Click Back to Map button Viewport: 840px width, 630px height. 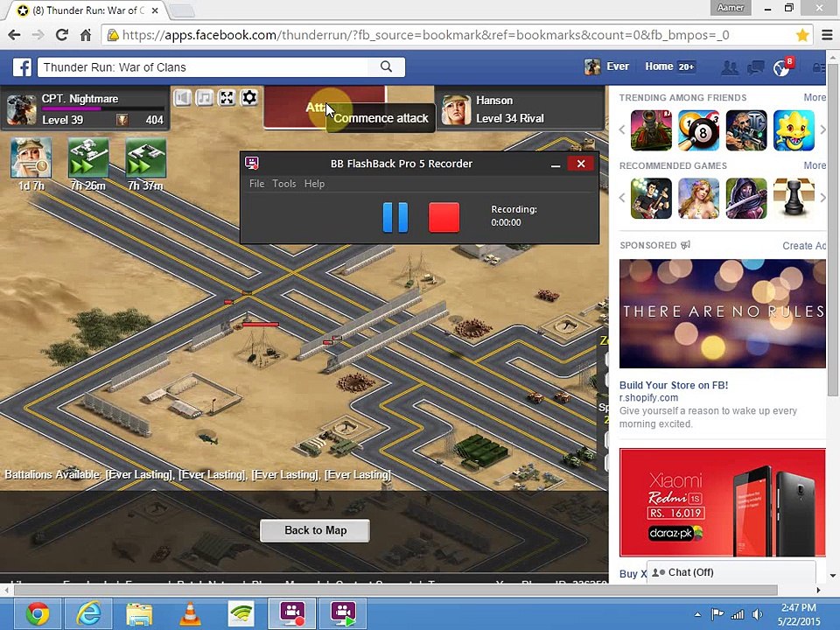pos(315,530)
